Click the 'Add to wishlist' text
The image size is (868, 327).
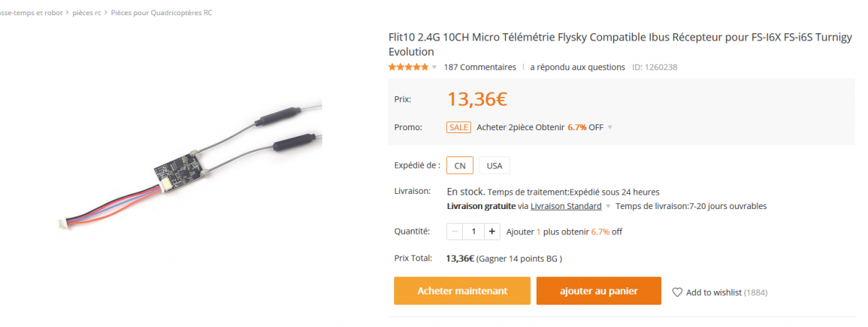(x=714, y=292)
